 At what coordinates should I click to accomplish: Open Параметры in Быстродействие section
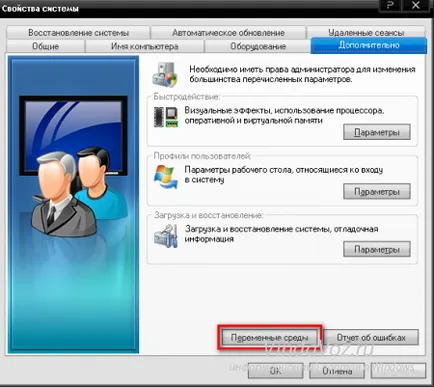click(377, 132)
